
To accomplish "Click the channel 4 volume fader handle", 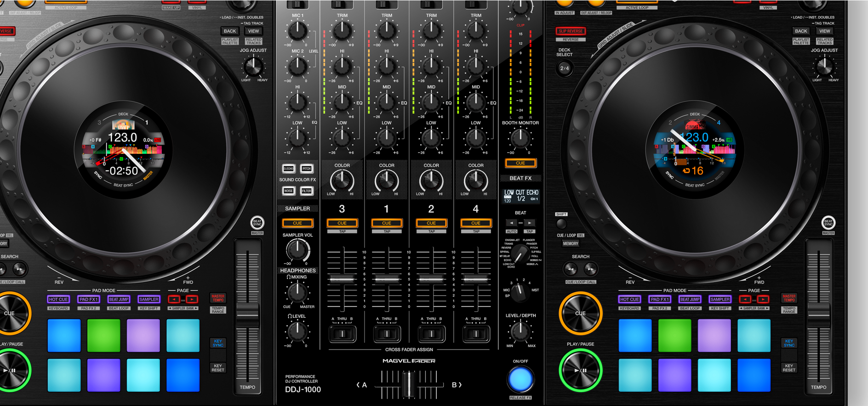I will pyautogui.click(x=476, y=278).
